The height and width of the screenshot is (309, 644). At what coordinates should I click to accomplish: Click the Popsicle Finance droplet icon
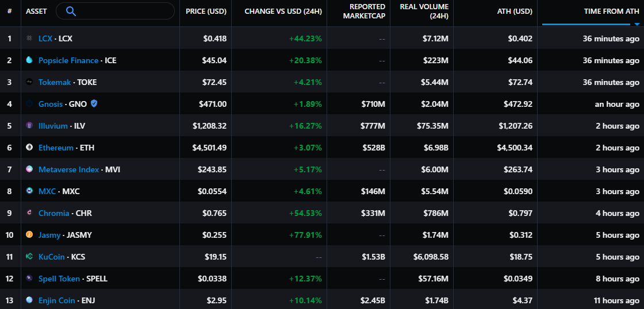(29, 60)
